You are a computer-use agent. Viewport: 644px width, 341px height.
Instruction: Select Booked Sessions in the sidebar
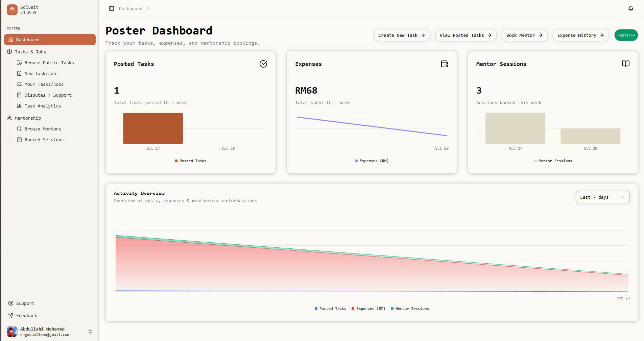tap(44, 140)
